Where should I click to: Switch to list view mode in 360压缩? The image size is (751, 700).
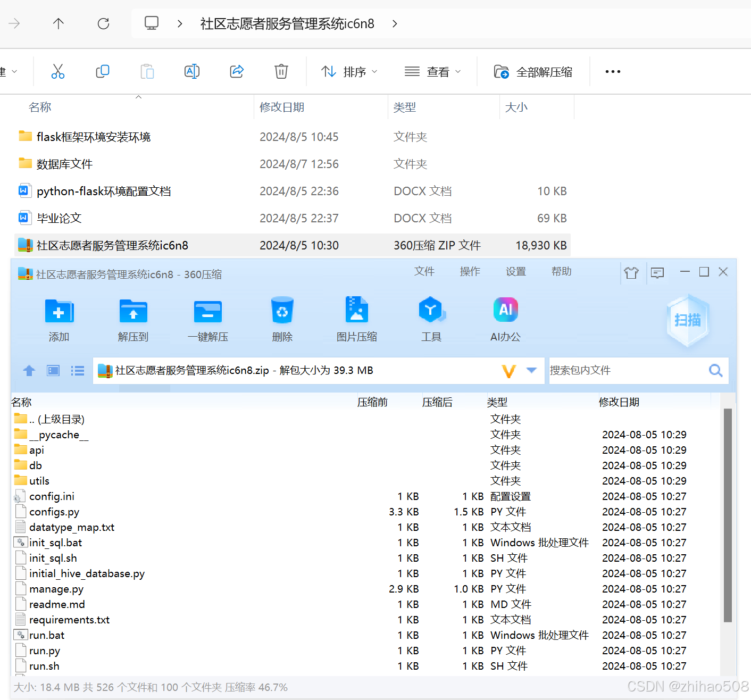(x=78, y=371)
